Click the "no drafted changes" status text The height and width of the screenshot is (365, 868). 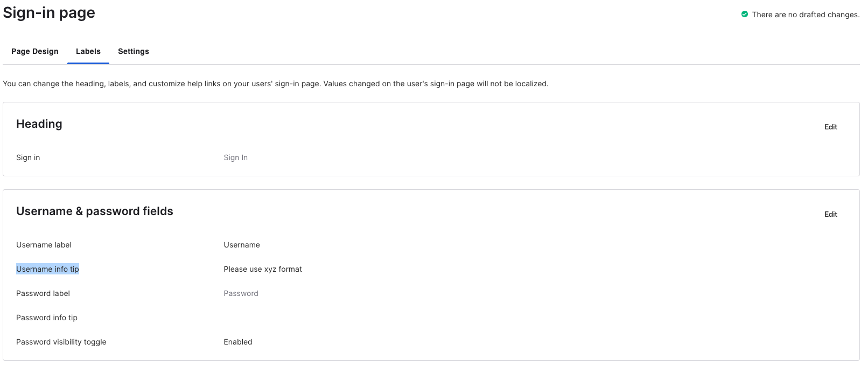coord(806,15)
